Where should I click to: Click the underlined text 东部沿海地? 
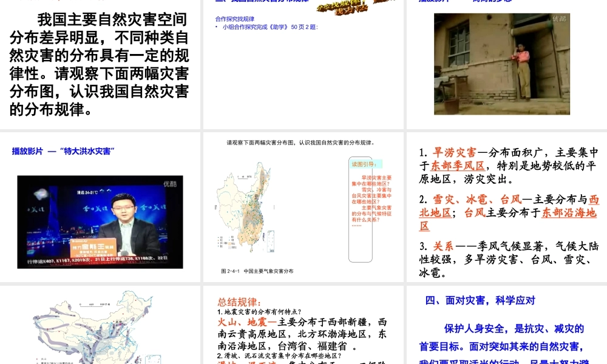[569, 213]
